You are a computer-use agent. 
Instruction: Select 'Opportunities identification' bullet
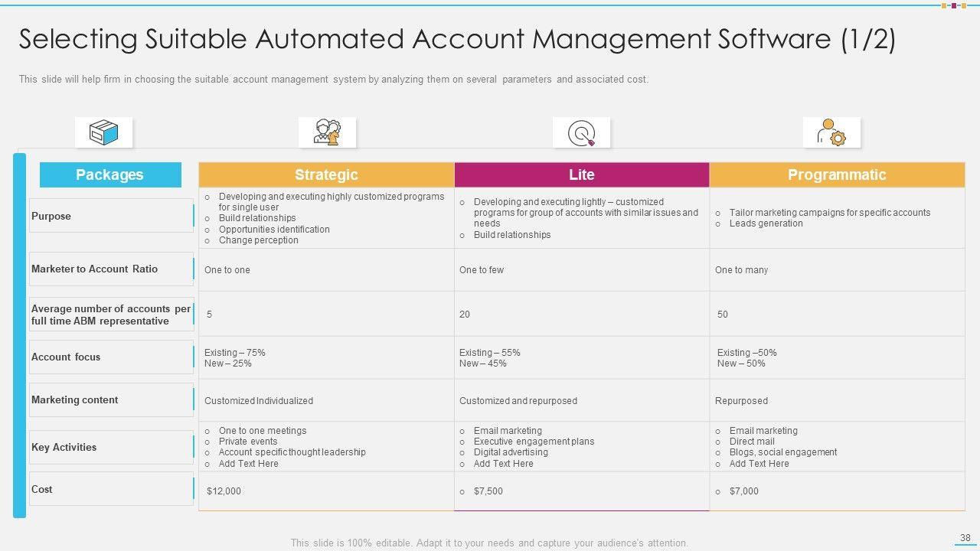(x=274, y=230)
